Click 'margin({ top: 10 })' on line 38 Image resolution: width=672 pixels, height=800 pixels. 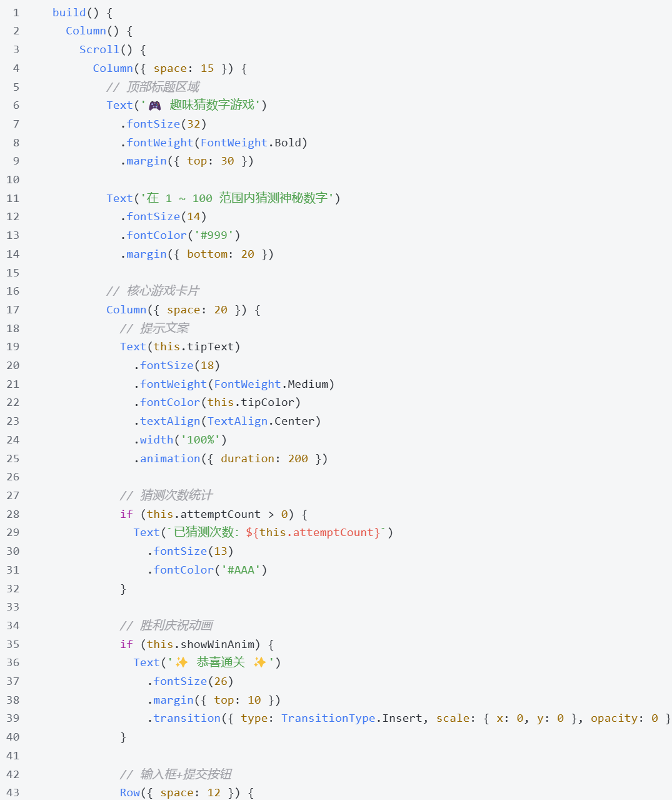tap(217, 700)
